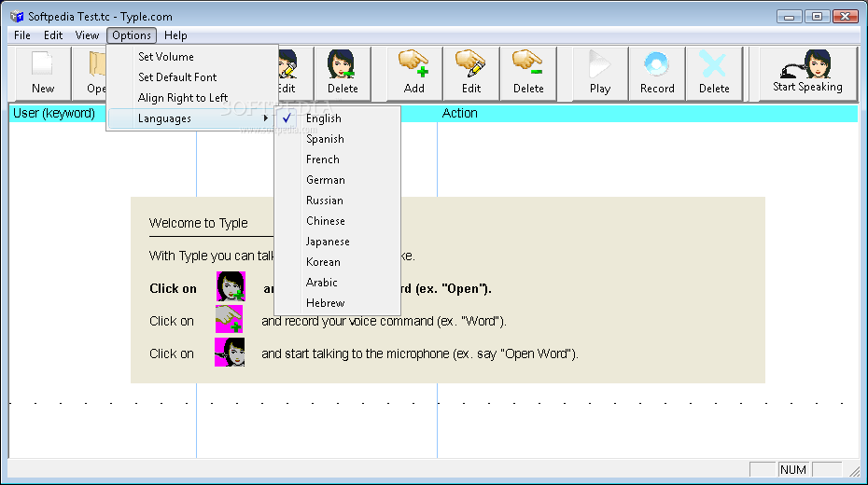This screenshot has width=868, height=485.
Task: Select Korean language
Action: coord(337,262)
